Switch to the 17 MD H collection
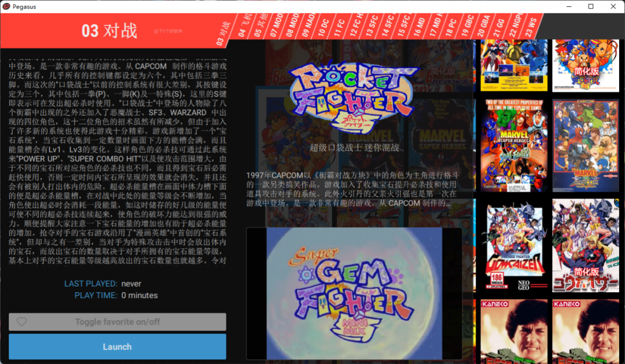625x364 pixels. (436, 26)
